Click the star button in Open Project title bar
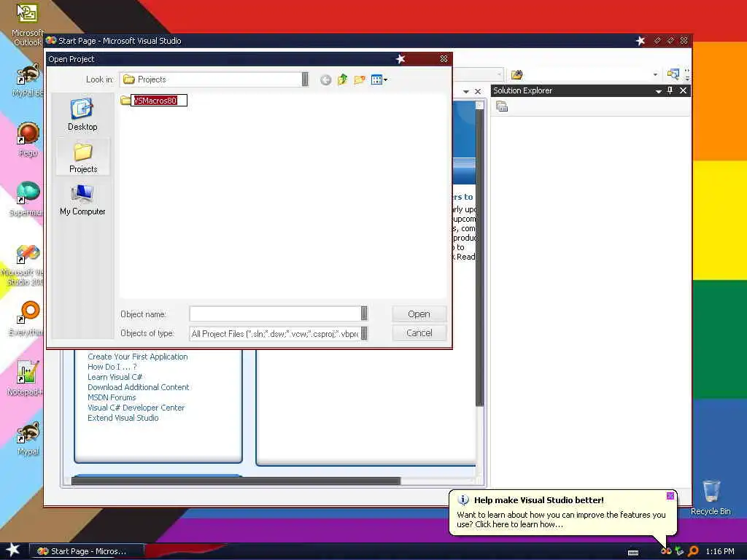747x560 pixels. pyautogui.click(x=400, y=58)
